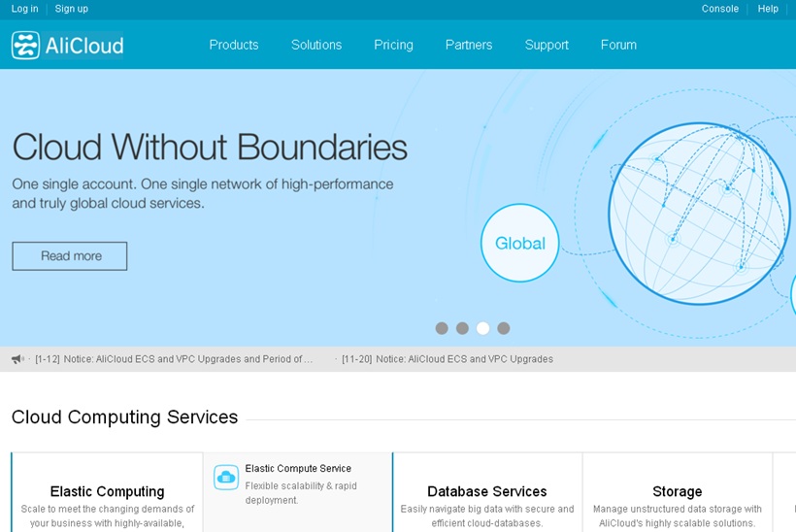The image size is (796, 532).
Task: Open the Help link
Action: (x=768, y=9)
